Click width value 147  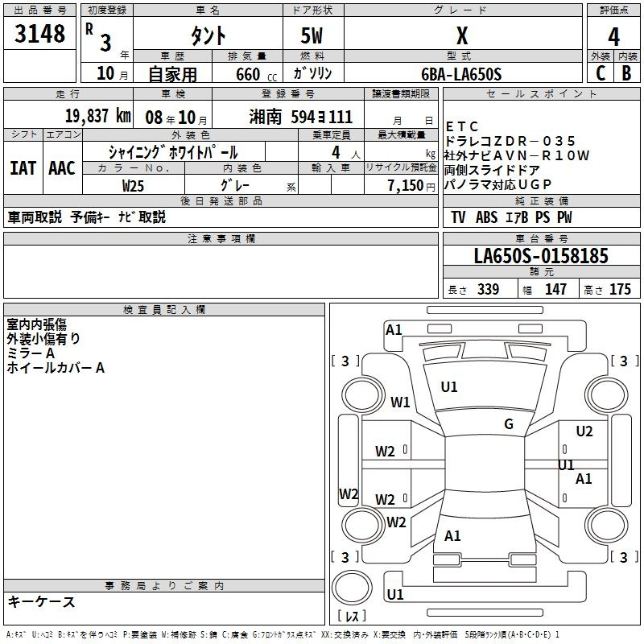coord(555,290)
